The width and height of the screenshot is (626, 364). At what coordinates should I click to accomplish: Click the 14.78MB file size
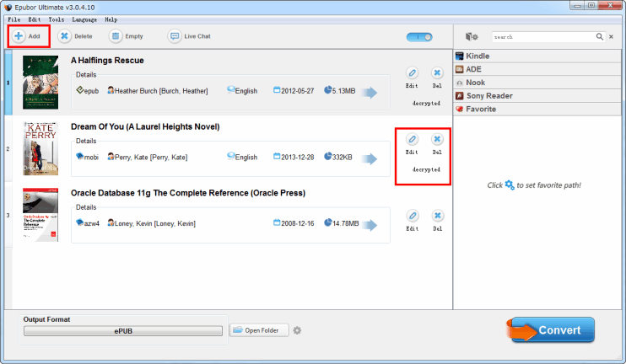pos(345,223)
